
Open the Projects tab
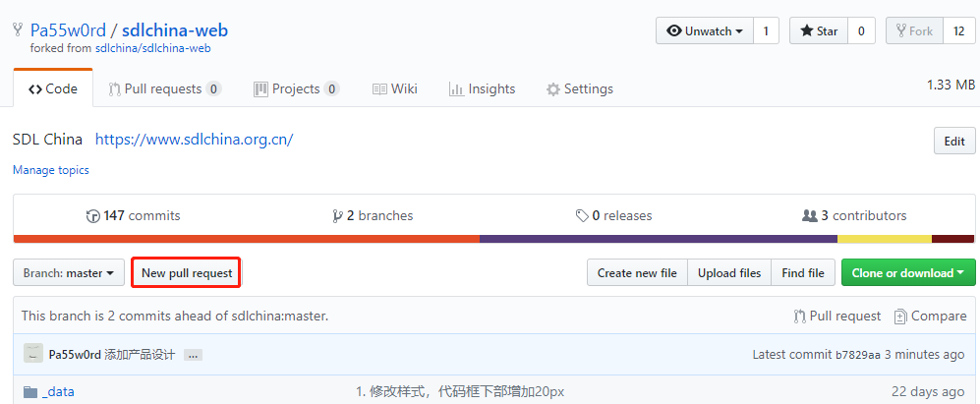296,88
